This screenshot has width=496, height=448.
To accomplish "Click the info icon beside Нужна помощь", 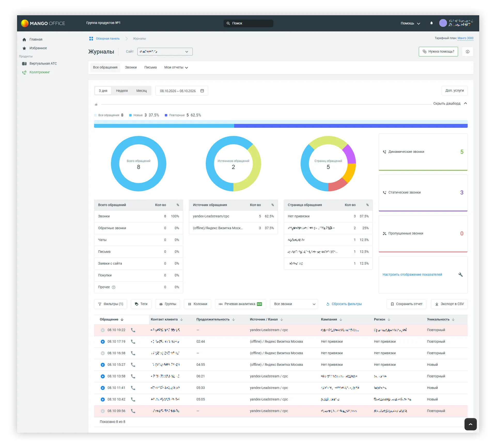I will click(x=467, y=51).
